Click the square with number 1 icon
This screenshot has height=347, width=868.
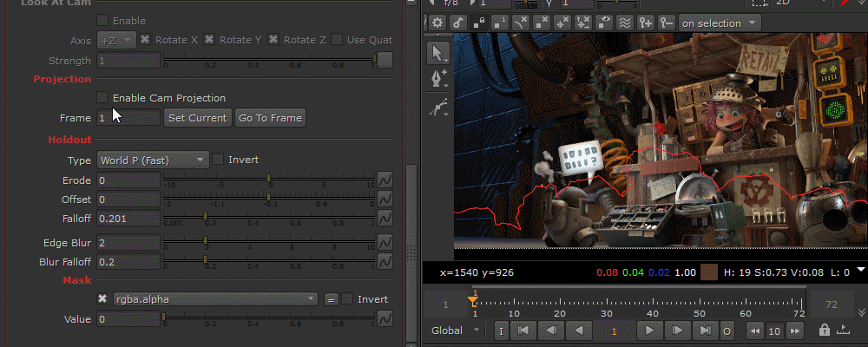point(500,23)
